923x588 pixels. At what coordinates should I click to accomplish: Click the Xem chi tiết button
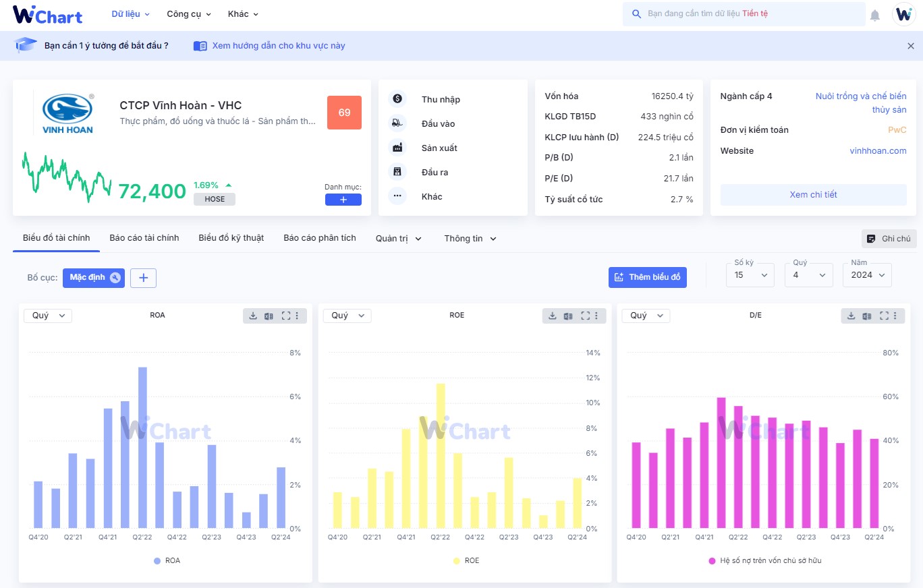pyautogui.click(x=813, y=195)
